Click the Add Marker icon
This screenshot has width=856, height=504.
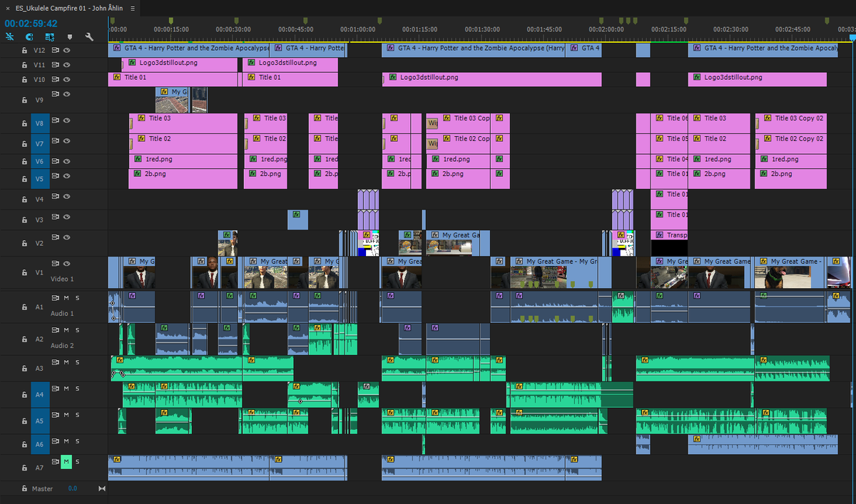pos(70,36)
